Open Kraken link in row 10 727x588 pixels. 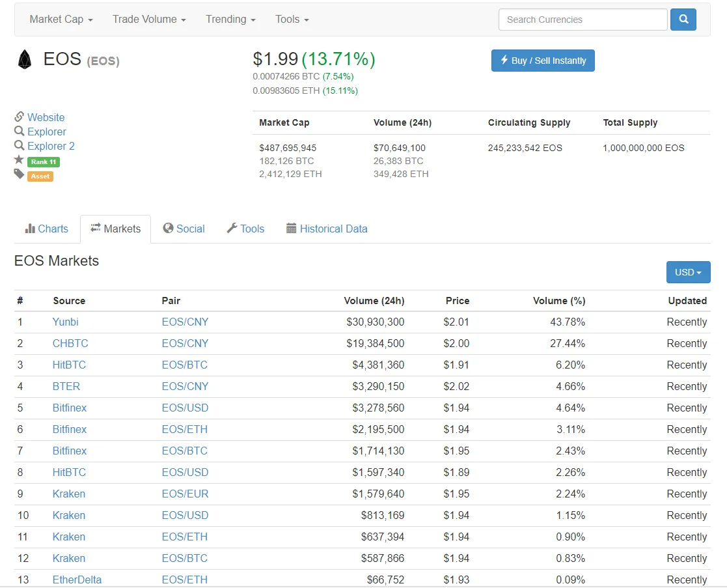click(68, 515)
